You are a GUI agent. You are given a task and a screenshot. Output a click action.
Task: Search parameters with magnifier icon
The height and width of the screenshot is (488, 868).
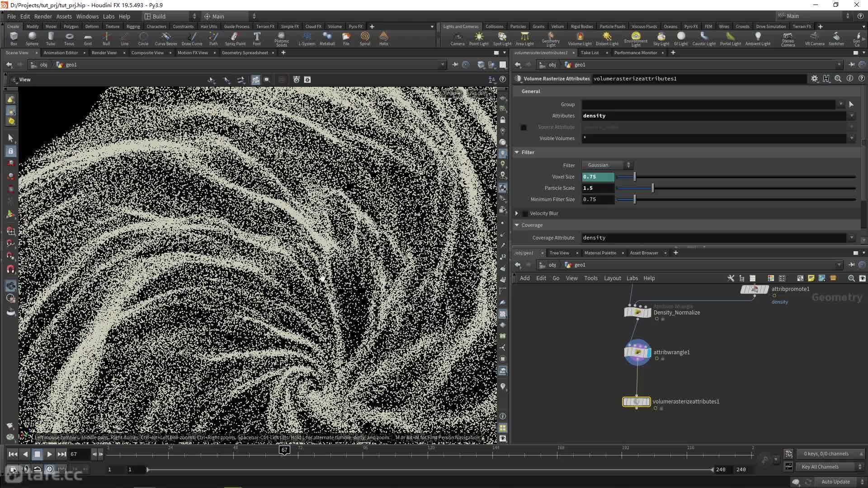[x=838, y=79]
